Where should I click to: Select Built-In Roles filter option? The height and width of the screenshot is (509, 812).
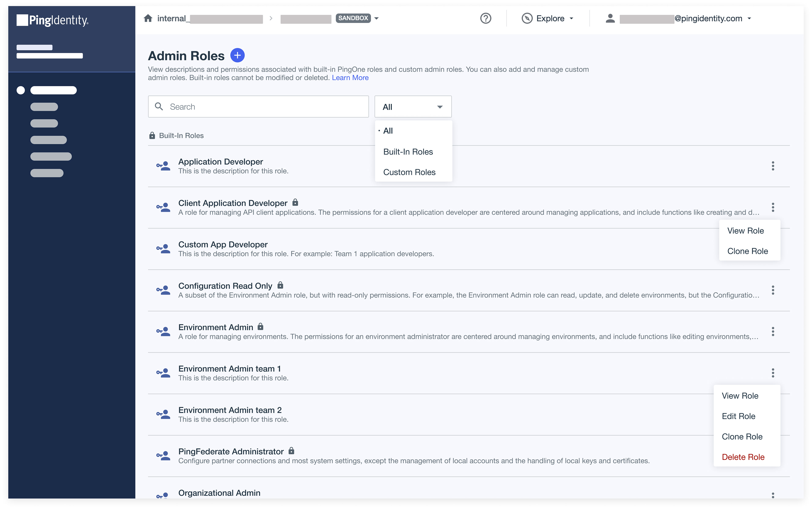click(413, 152)
